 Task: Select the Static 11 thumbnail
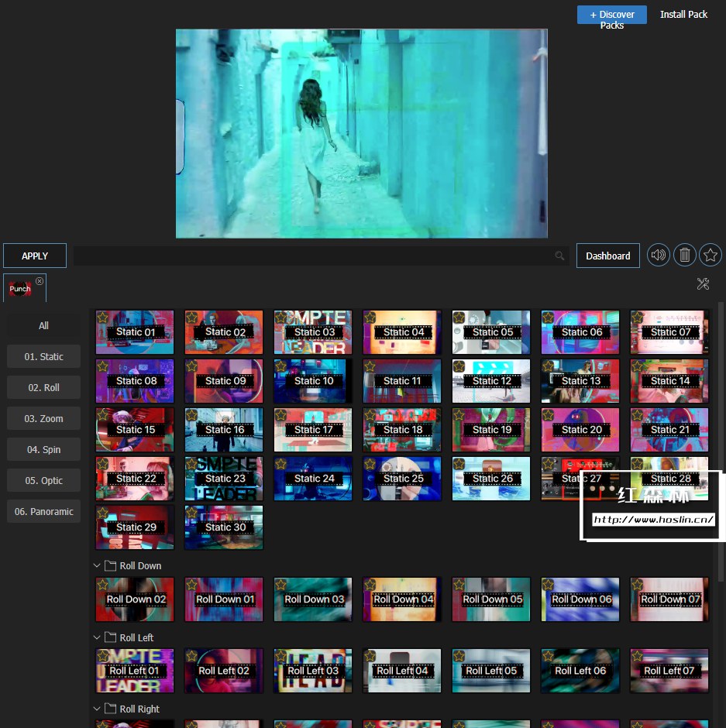point(402,381)
